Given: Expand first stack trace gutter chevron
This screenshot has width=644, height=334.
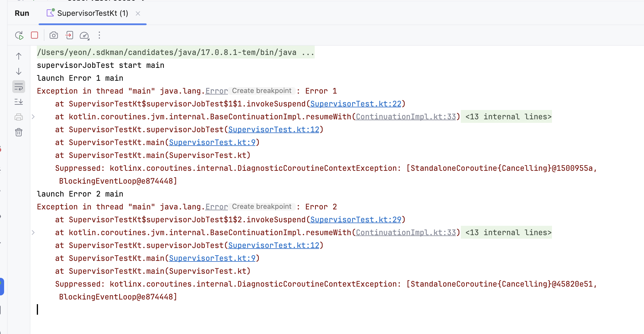Looking at the screenshot, I should 33,117.
